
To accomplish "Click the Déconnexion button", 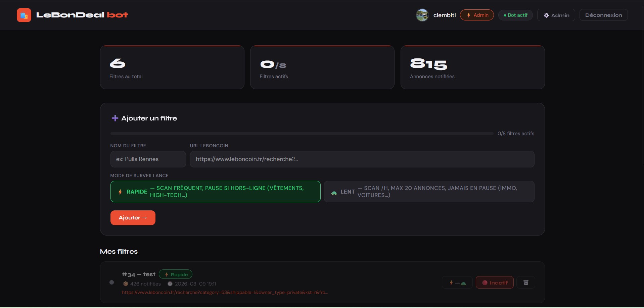I will [603, 15].
